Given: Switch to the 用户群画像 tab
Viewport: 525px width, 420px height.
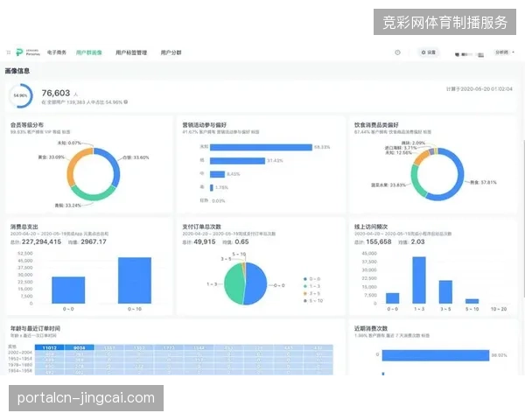Looking at the screenshot, I should [88, 52].
